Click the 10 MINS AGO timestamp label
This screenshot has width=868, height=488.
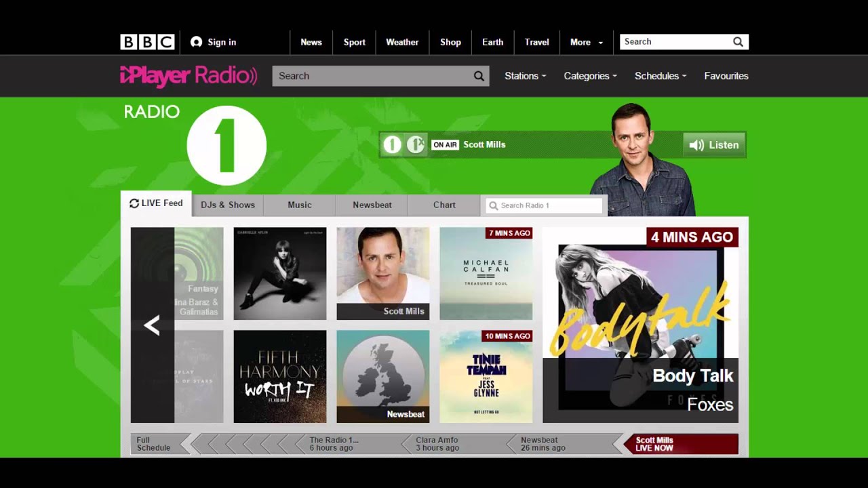tap(507, 336)
